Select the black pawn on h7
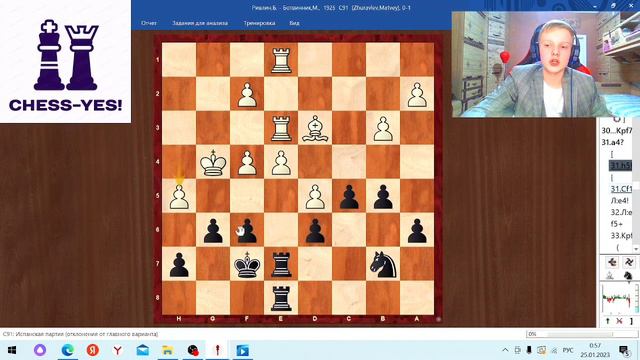This screenshot has height=360, width=640. (179, 265)
